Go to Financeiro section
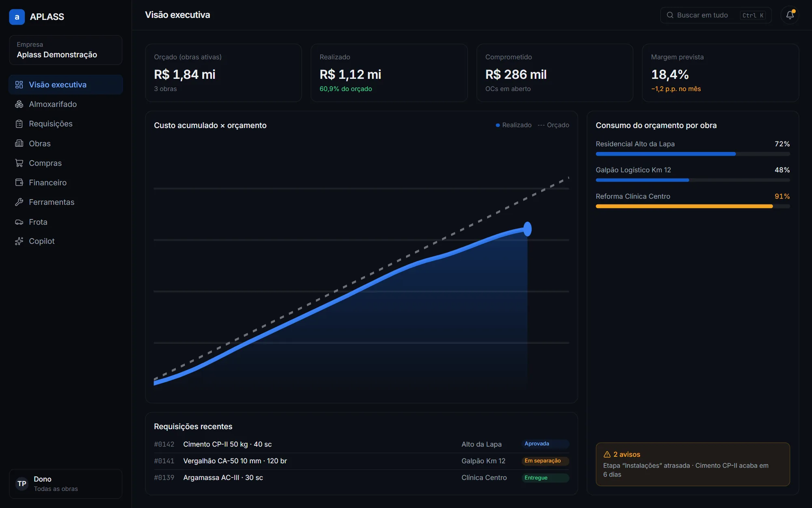This screenshot has height=508, width=812. [x=66, y=182]
